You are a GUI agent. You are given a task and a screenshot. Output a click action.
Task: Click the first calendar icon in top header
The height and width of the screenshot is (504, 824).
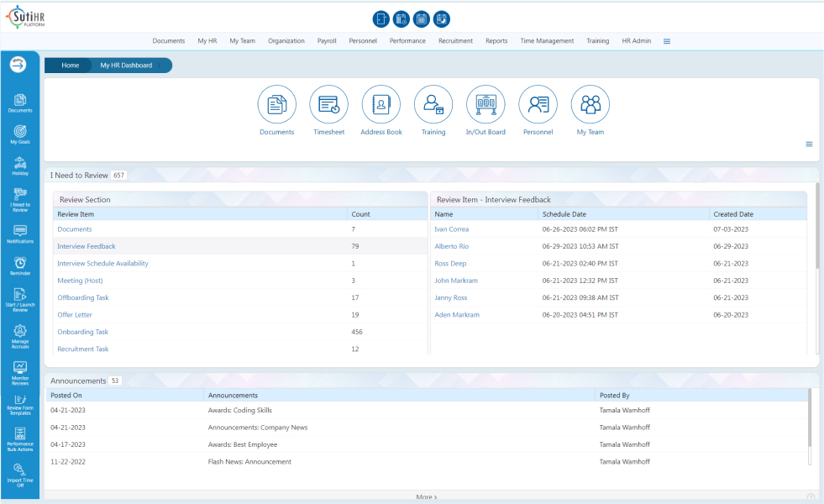coord(401,19)
